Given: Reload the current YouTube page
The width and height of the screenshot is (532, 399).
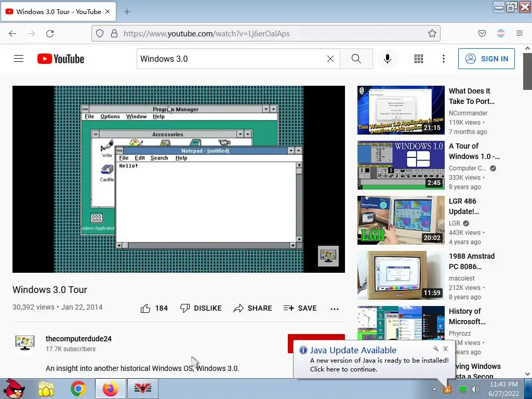Looking at the screenshot, I should point(50,33).
